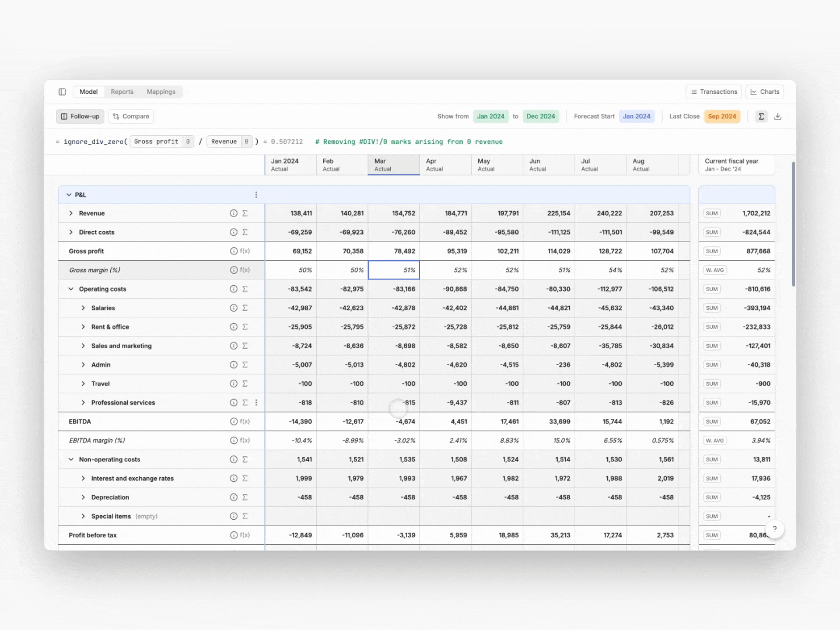Change the Dec 2024 end date
Image resolution: width=840 pixels, height=630 pixels.
(x=541, y=116)
